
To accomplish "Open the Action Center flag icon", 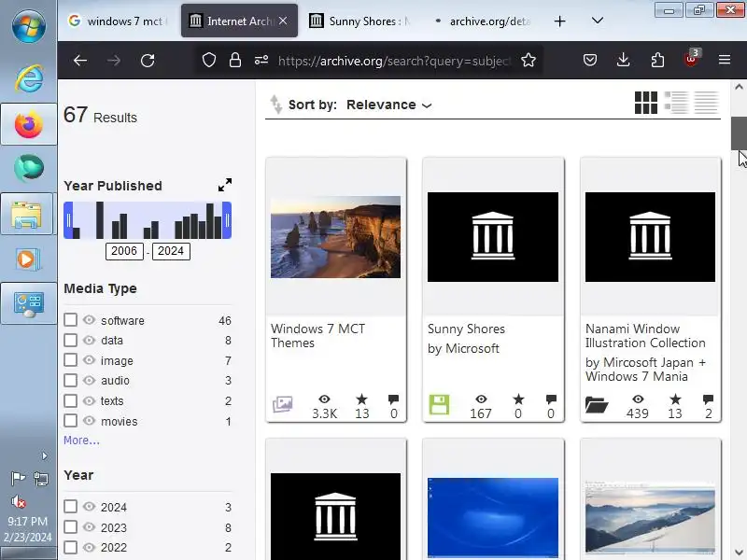I will [18, 478].
